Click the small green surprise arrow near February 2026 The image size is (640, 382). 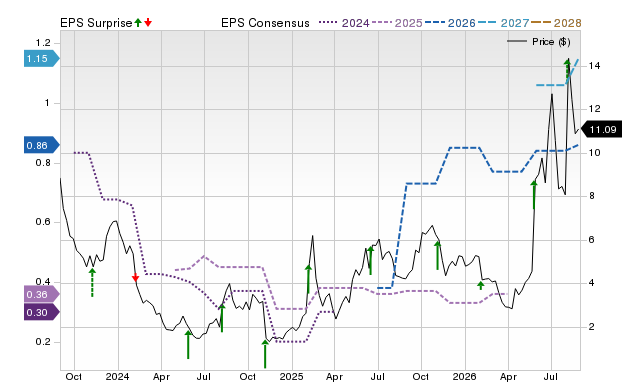point(481,285)
